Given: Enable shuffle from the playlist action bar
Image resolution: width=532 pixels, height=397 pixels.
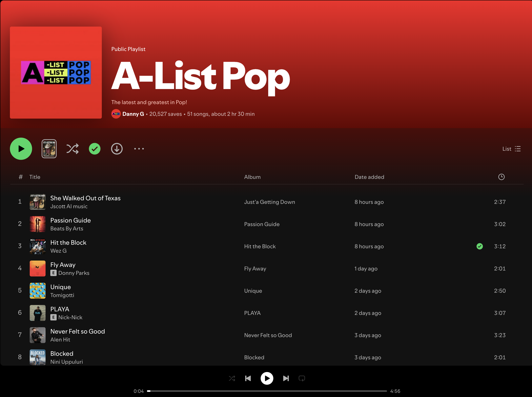Looking at the screenshot, I should (x=72, y=149).
